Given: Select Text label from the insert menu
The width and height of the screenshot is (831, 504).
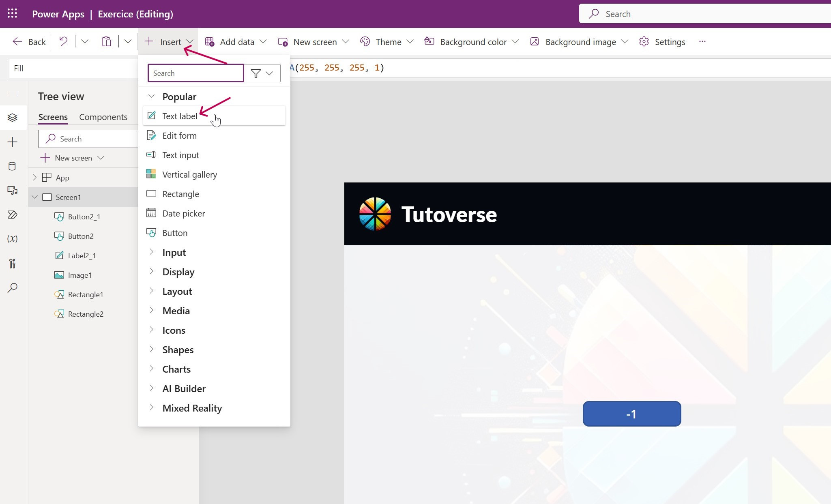Looking at the screenshot, I should pyautogui.click(x=180, y=116).
